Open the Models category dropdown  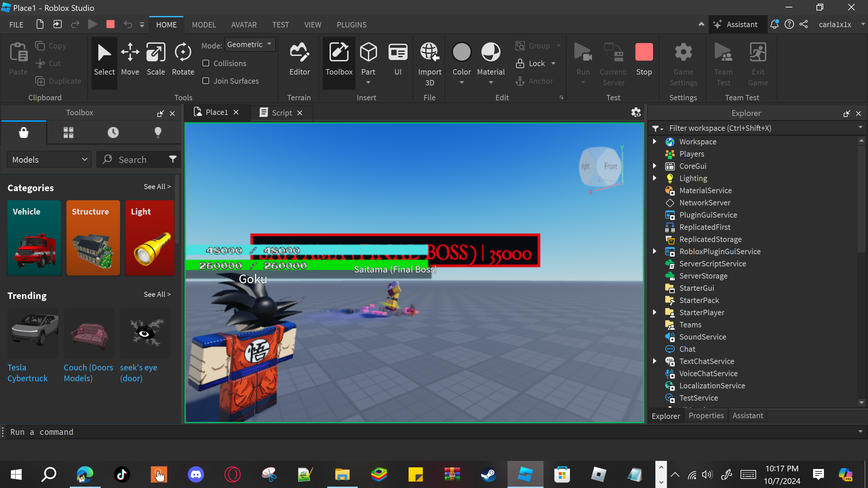[x=50, y=160]
